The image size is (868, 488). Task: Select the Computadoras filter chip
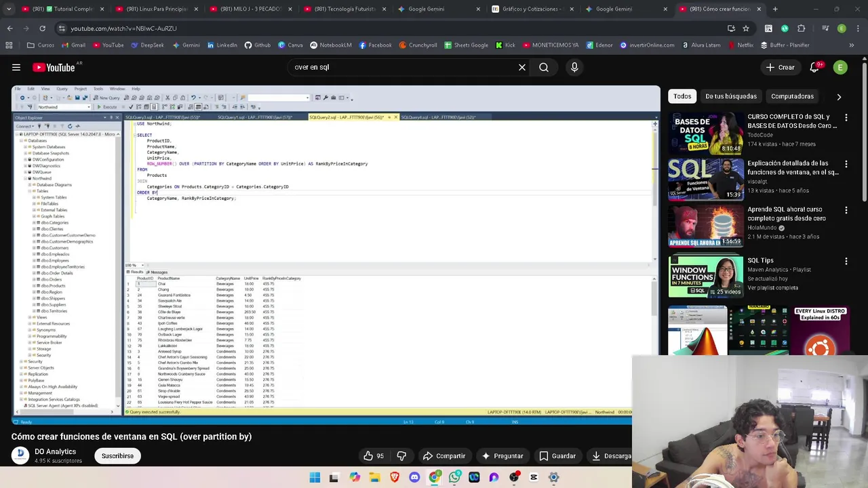[792, 96]
